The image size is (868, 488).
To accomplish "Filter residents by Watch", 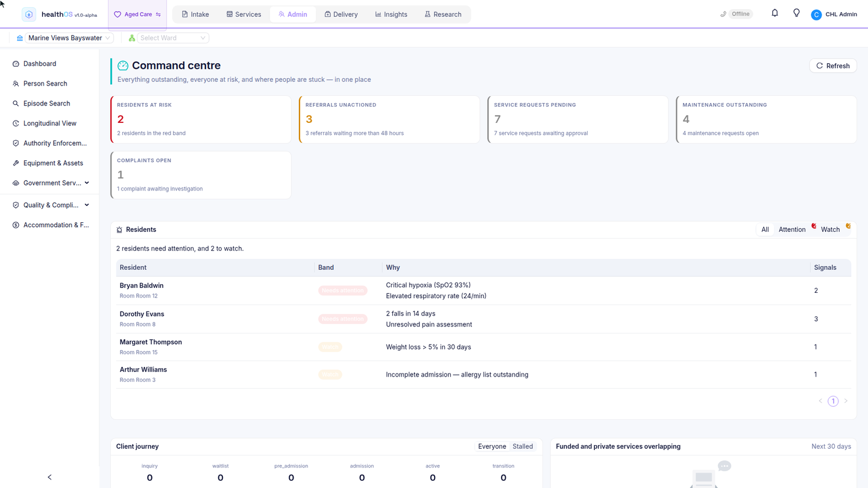I will coord(830,230).
